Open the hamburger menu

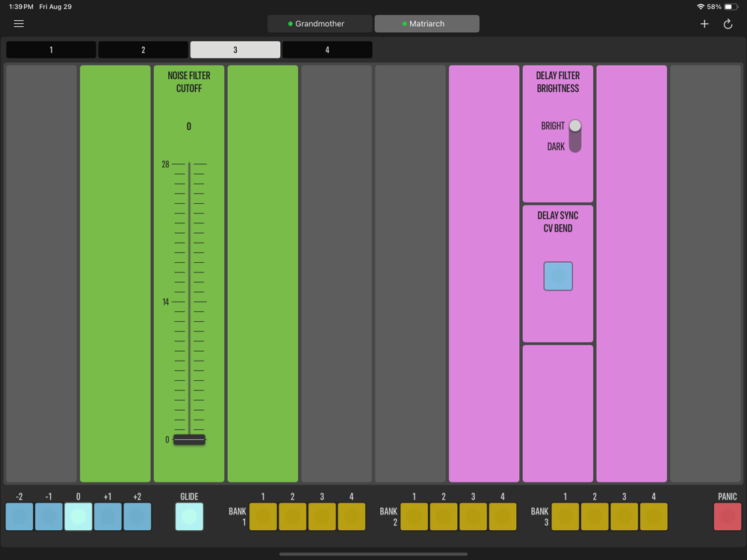[19, 24]
